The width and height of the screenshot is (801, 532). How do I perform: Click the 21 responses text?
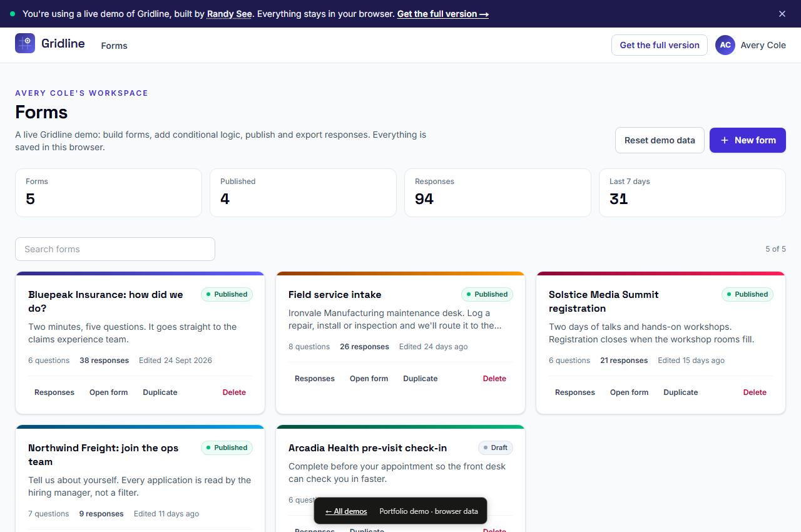click(624, 361)
